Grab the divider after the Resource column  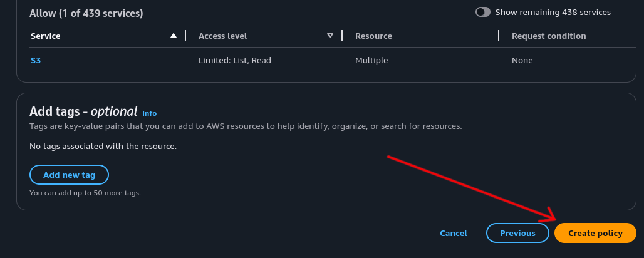pyautogui.click(x=499, y=36)
